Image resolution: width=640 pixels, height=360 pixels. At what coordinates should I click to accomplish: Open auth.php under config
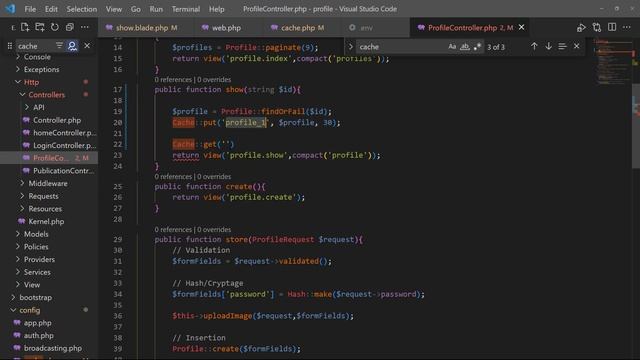pyautogui.click(x=38, y=335)
